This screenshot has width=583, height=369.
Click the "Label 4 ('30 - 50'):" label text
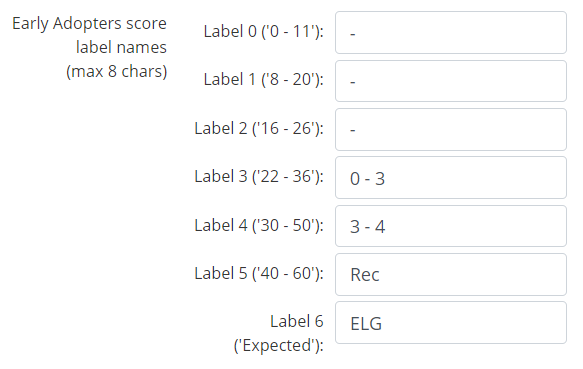point(259,226)
